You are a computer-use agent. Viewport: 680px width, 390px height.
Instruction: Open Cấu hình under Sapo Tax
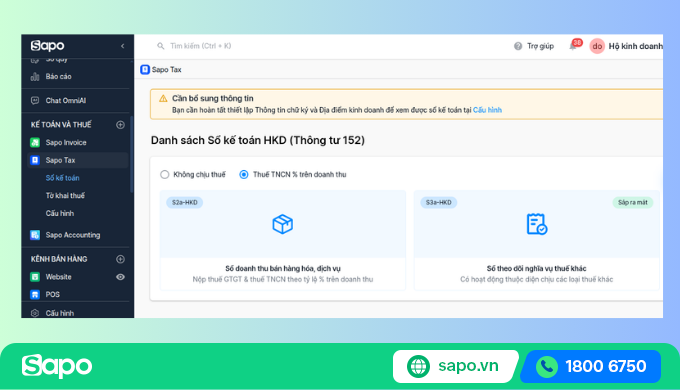60,213
